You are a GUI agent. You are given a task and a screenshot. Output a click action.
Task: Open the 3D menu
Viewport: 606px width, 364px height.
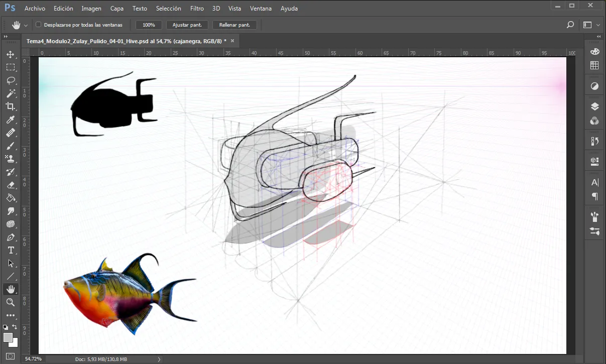216,9
